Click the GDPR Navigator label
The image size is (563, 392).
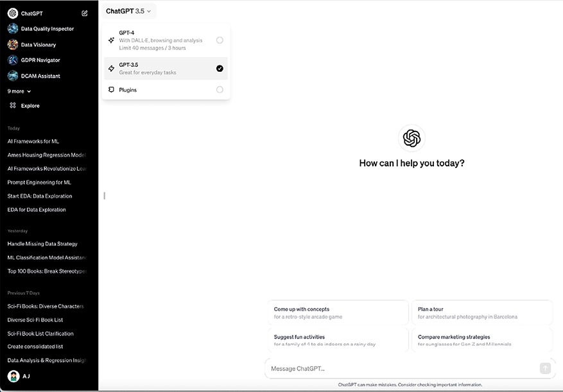coord(40,60)
